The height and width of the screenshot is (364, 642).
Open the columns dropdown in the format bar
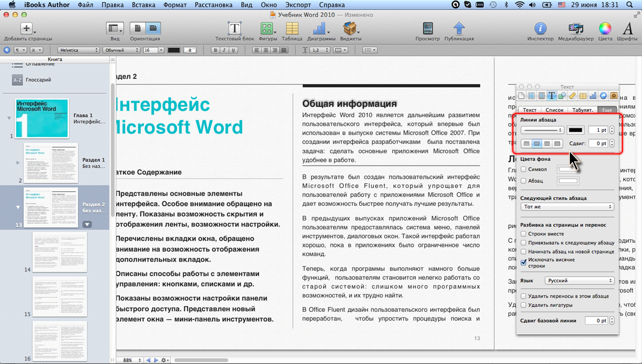coord(340,50)
